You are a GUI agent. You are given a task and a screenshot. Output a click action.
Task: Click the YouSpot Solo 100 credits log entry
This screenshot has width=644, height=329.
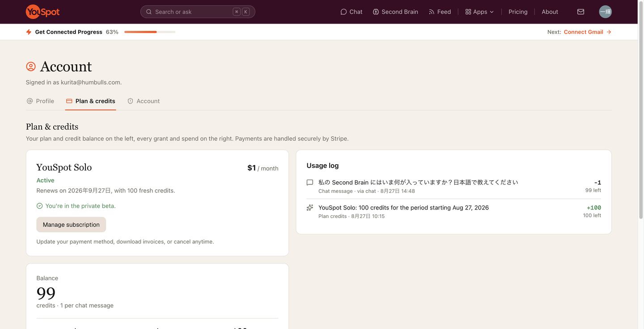(x=453, y=211)
